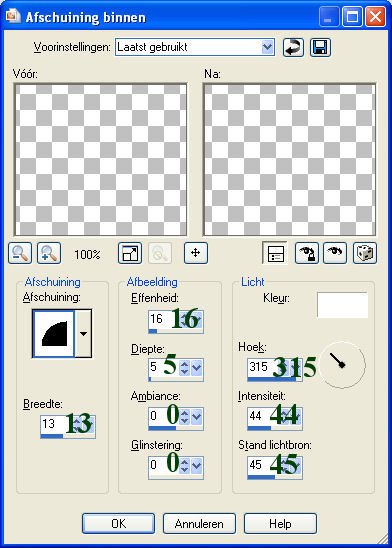Confirm with the OK button
Viewport: 392px width, 548px height.
coord(118,524)
